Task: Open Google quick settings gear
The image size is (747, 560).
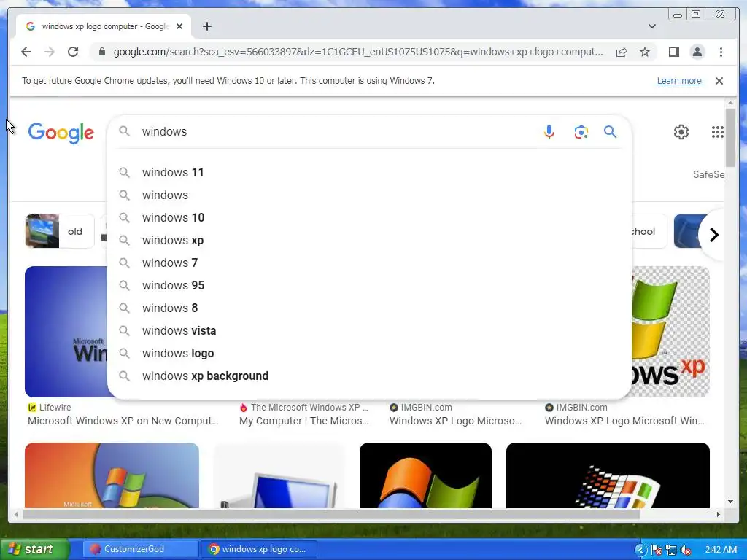Action: [681, 132]
